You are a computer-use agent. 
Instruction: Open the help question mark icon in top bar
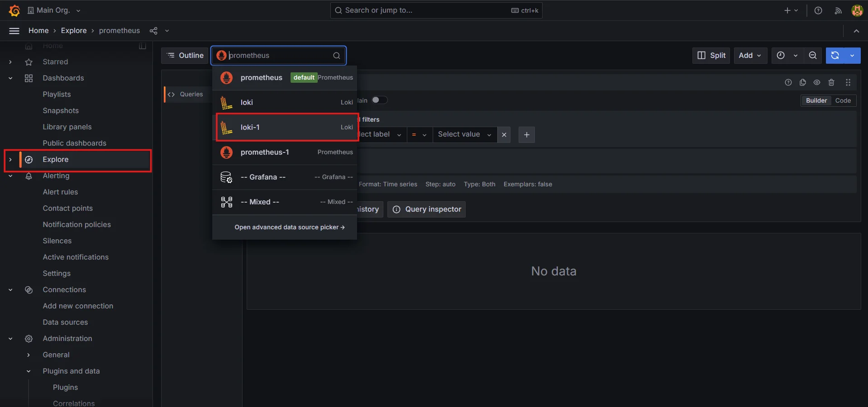[818, 10]
